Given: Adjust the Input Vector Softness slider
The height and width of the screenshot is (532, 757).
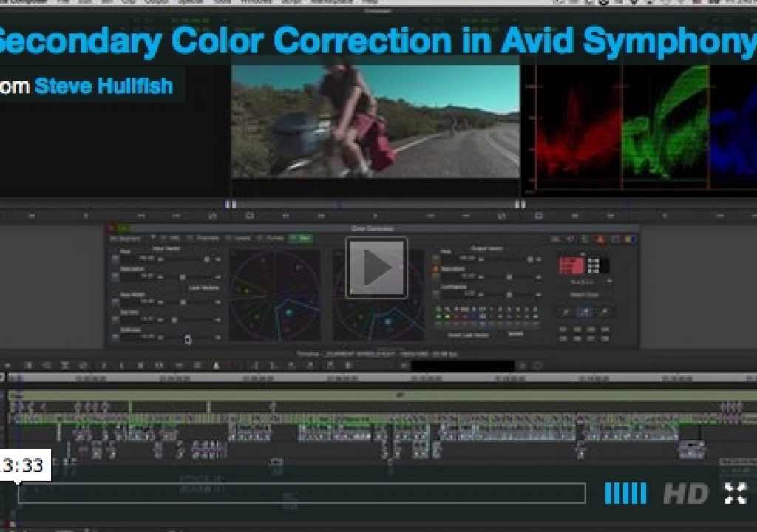Looking at the screenshot, I should (x=189, y=338).
